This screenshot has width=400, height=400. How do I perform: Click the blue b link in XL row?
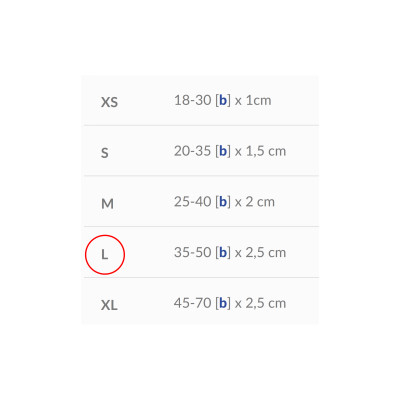[x=223, y=303]
